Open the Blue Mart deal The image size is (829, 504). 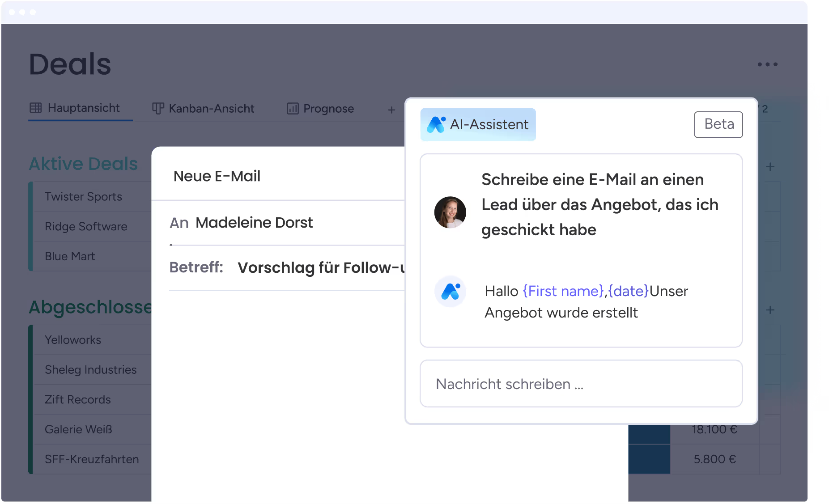70,256
